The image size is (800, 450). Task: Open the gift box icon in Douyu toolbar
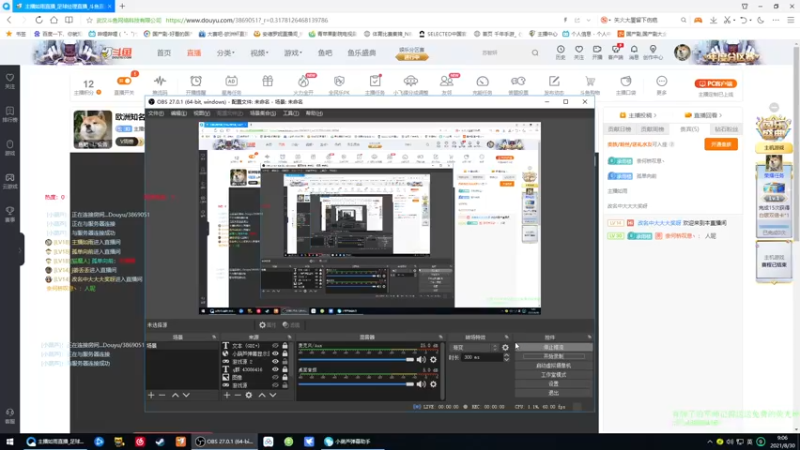[x=267, y=81]
